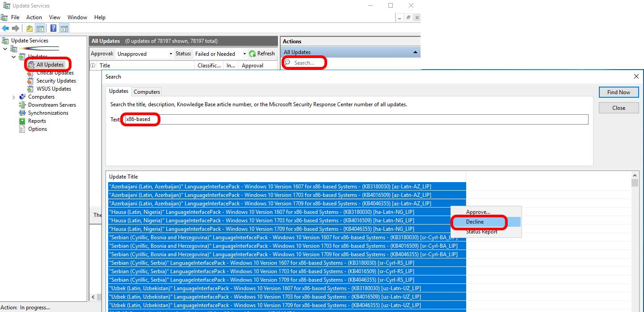Viewport: 644px width, 312px height.
Task: Choose Decline from the context menu
Action: pyautogui.click(x=475, y=222)
